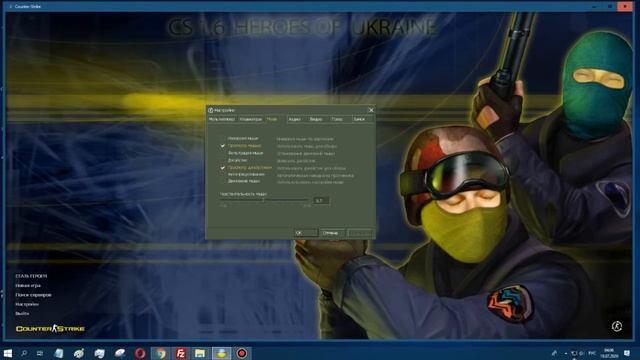Click the yellow Counter-Strike game taskbar icon
Screen dimensions: 640x360
click(x=221, y=353)
